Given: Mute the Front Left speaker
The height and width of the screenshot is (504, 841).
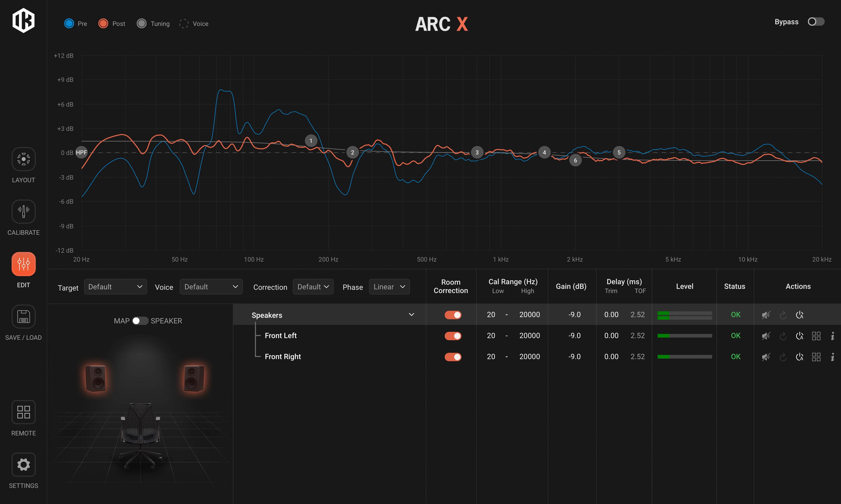Looking at the screenshot, I should coord(766,336).
